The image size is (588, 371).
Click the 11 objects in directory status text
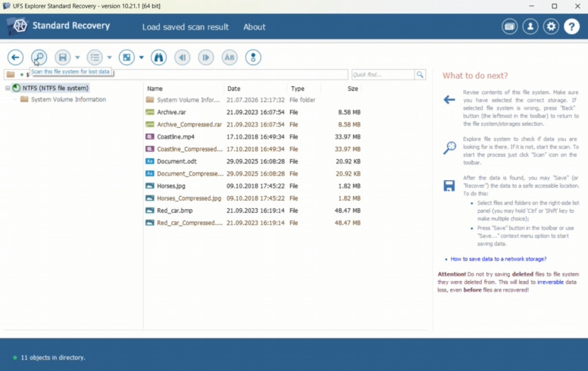pos(53,357)
